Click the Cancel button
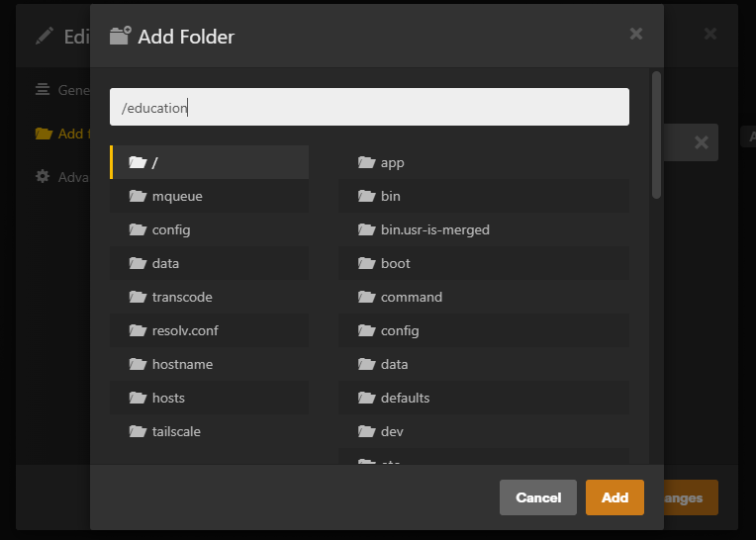 538,497
